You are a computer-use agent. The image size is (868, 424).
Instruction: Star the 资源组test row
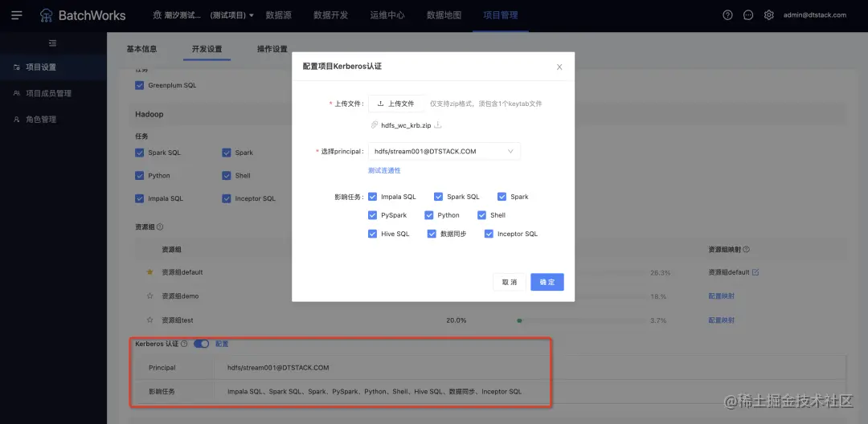[149, 320]
